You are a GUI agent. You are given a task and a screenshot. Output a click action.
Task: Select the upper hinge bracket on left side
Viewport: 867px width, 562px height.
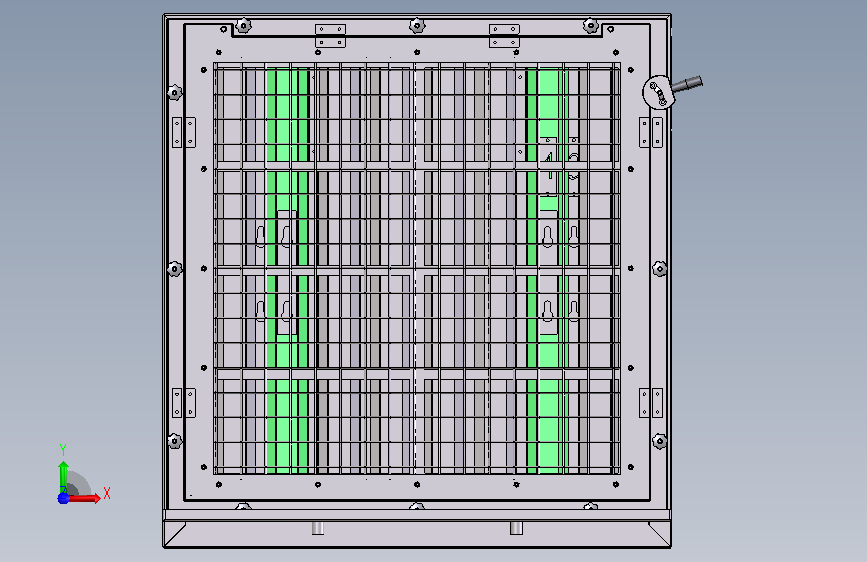pyautogui.click(x=184, y=132)
